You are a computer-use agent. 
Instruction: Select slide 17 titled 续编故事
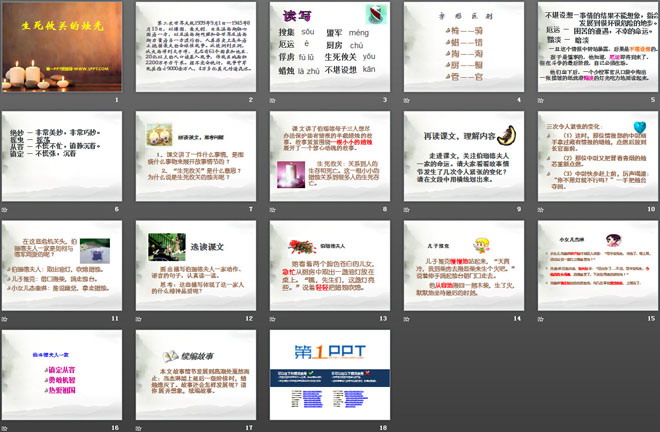click(x=196, y=375)
